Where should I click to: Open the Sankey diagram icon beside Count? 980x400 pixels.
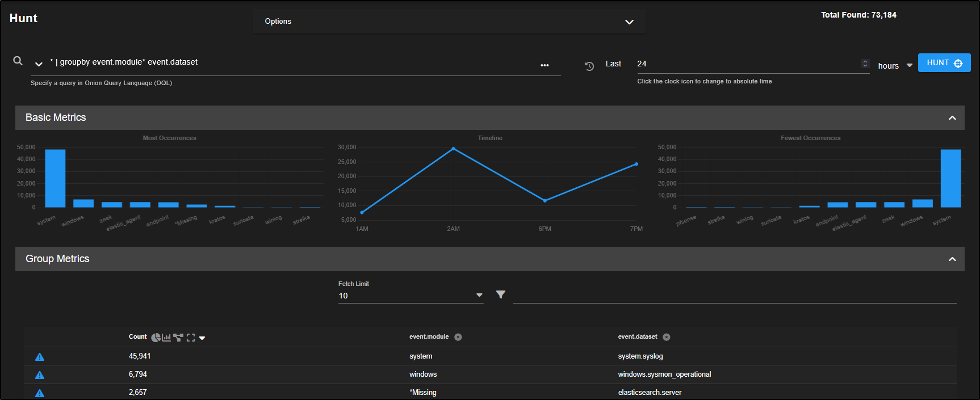click(178, 338)
